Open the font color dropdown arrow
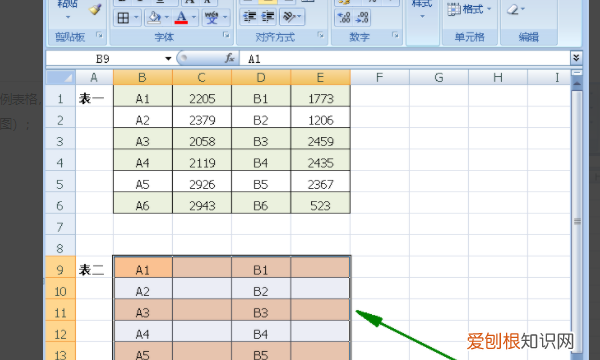Viewport: 600px width, 360px height. pos(194,18)
